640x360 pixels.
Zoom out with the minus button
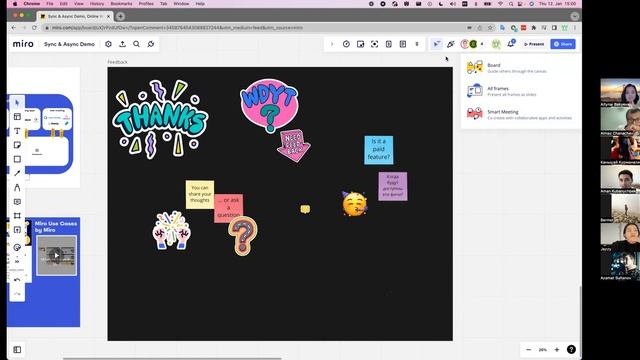coord(529,350)
